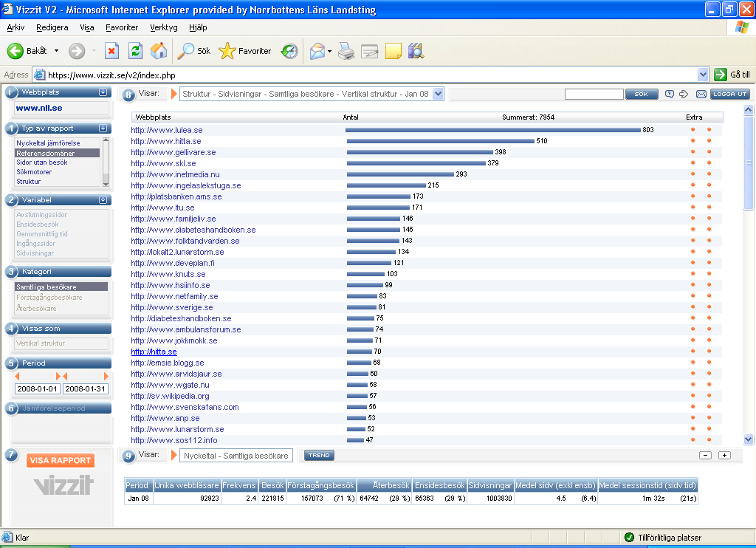Image resolution: width=756 pixels, height=548 pixels.
Task: Click the first orange Extra dot for lulea.se
Action: 693,130
